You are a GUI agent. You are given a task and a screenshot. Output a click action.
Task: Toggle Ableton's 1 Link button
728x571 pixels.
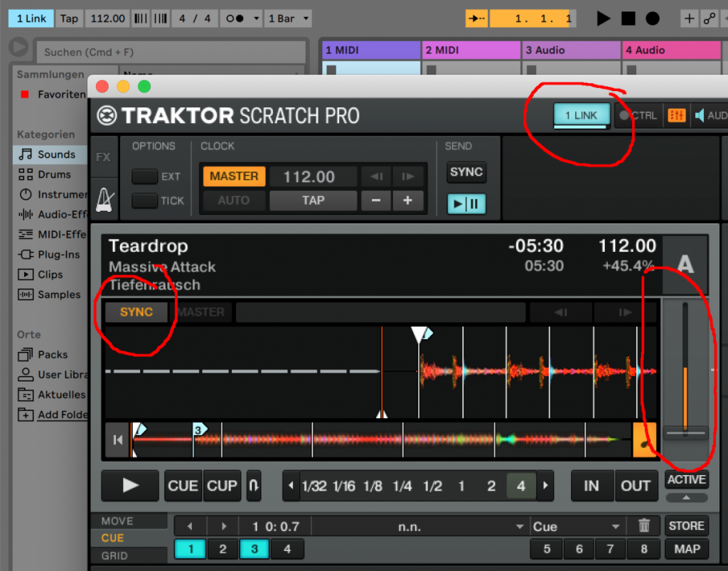click(x=31, y=18)
